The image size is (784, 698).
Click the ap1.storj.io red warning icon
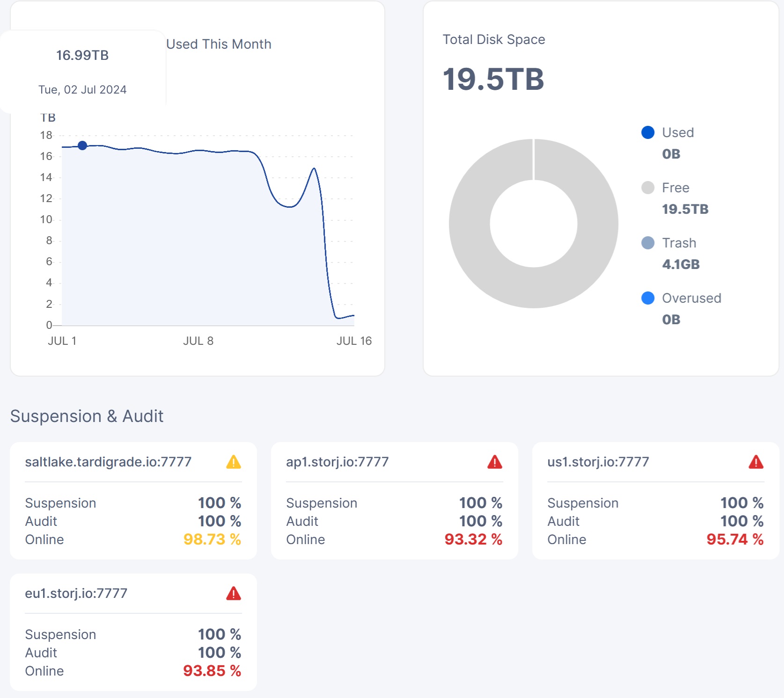(495, 462)
